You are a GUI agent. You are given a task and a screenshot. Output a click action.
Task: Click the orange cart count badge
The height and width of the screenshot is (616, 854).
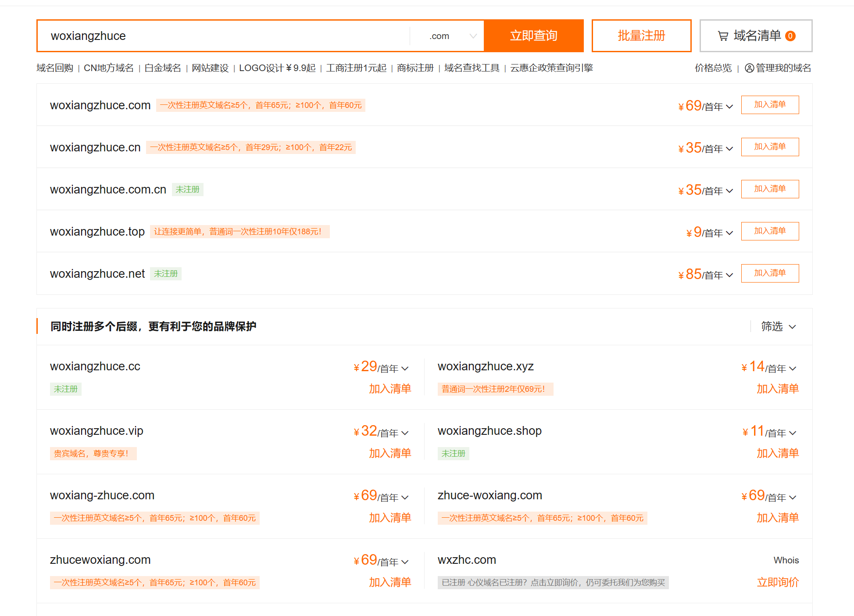click(790, 36)
